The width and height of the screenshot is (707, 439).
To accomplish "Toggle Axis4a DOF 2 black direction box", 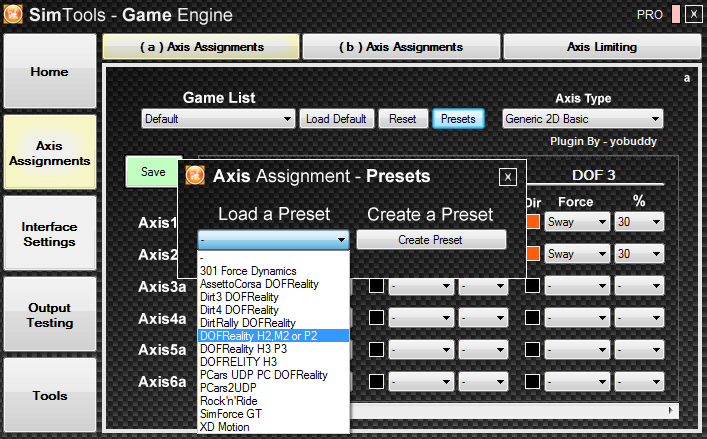I will [x=376, y=317].
